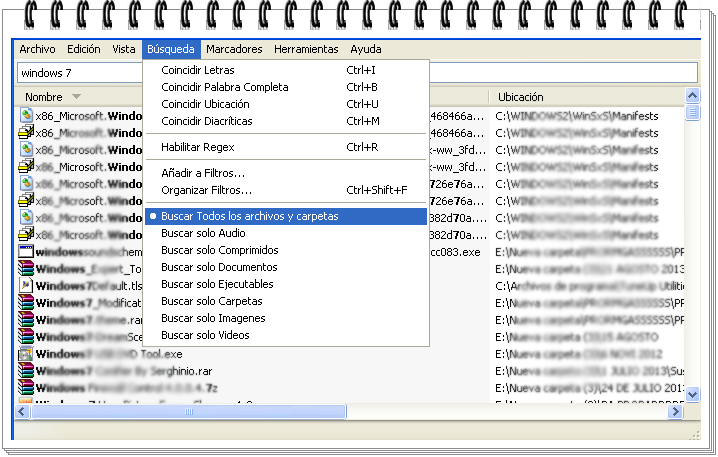Choose Buscar solo Documentos
This screenshot has width=718, height=457.
coord(286,267)
